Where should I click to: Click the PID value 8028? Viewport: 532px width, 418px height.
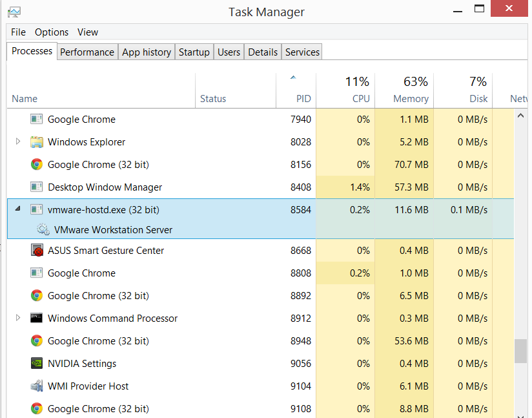(x=301, y=142)
